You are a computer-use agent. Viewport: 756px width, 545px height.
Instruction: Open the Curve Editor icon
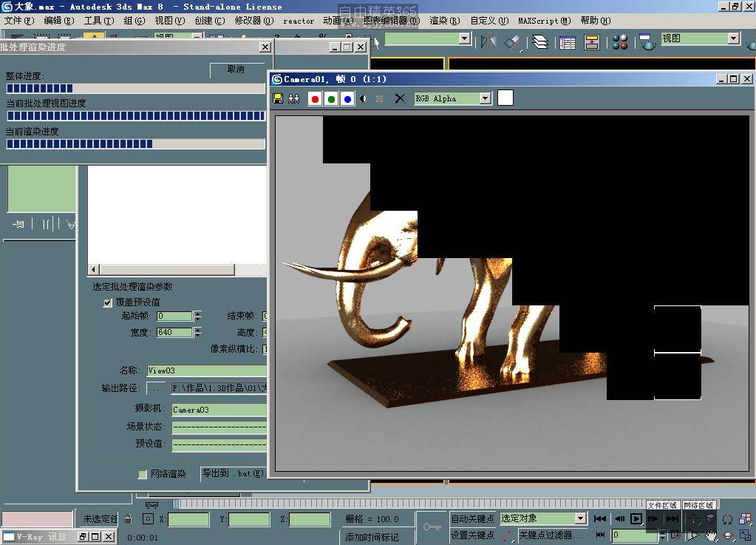pos(568,42)
